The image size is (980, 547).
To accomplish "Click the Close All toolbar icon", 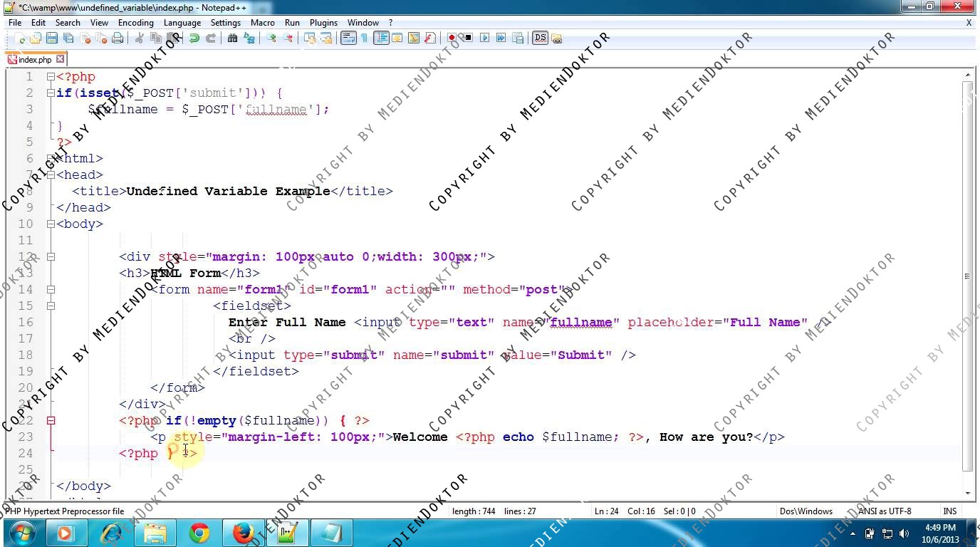I will click(101, 38).
